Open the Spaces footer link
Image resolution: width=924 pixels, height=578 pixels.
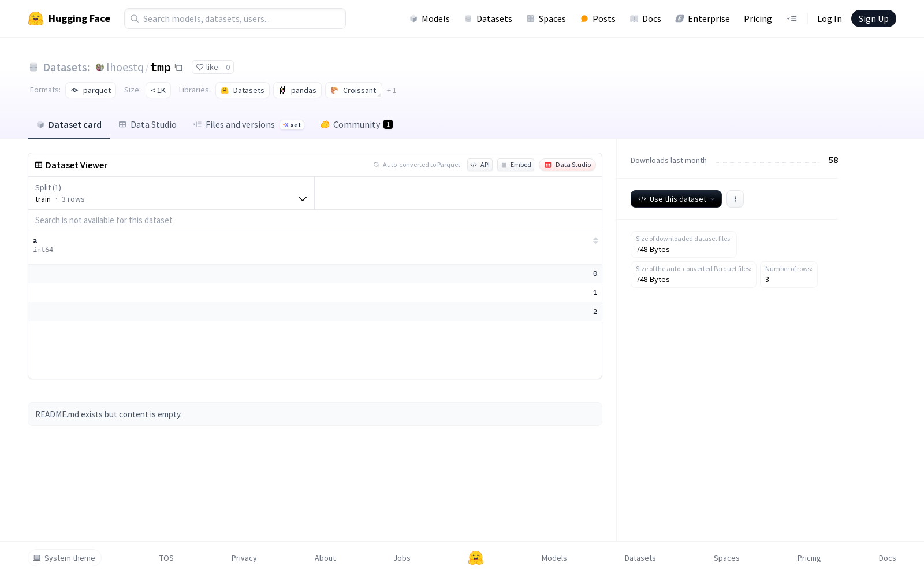pyautogui.click(x=726, y=558)
